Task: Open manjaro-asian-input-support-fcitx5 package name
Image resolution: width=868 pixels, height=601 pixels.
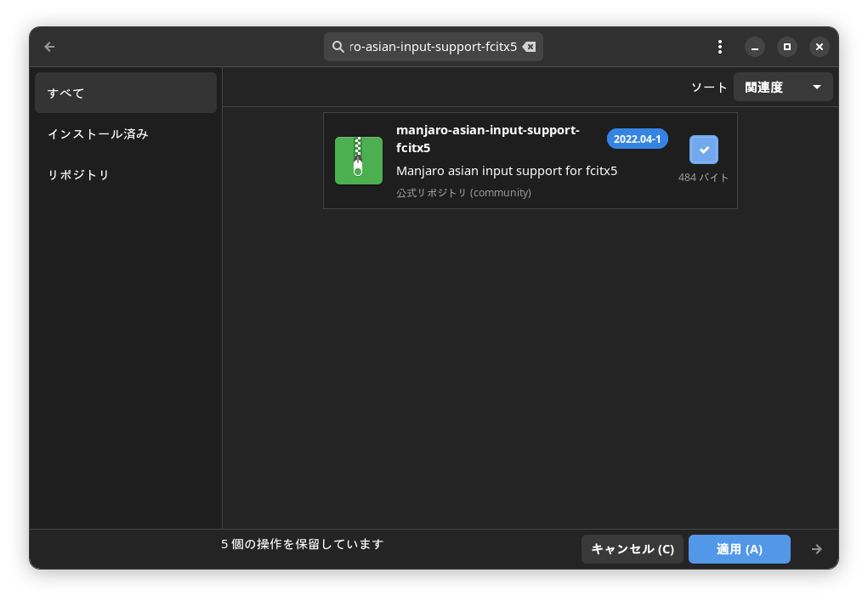Action: [x=488, y=139]
